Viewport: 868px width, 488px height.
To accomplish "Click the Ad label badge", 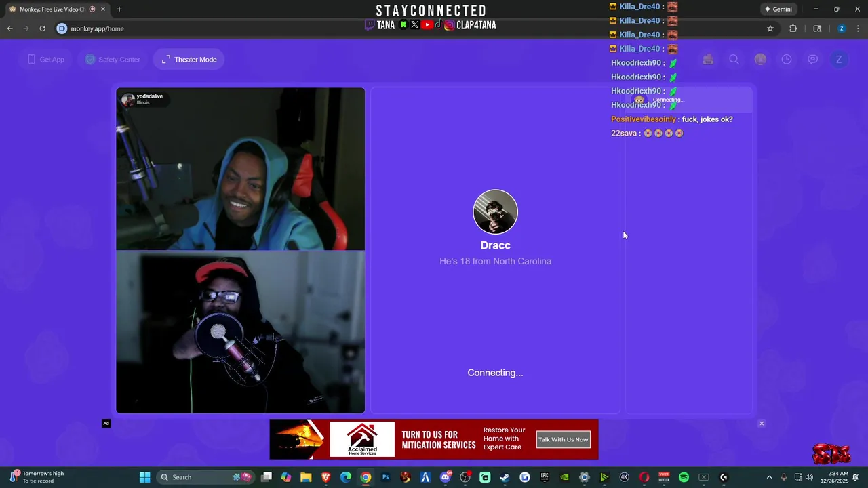I will pos(106,424).
